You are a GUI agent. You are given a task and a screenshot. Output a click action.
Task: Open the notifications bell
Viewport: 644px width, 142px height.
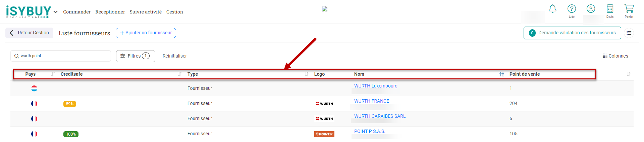[x=552, y=9]
